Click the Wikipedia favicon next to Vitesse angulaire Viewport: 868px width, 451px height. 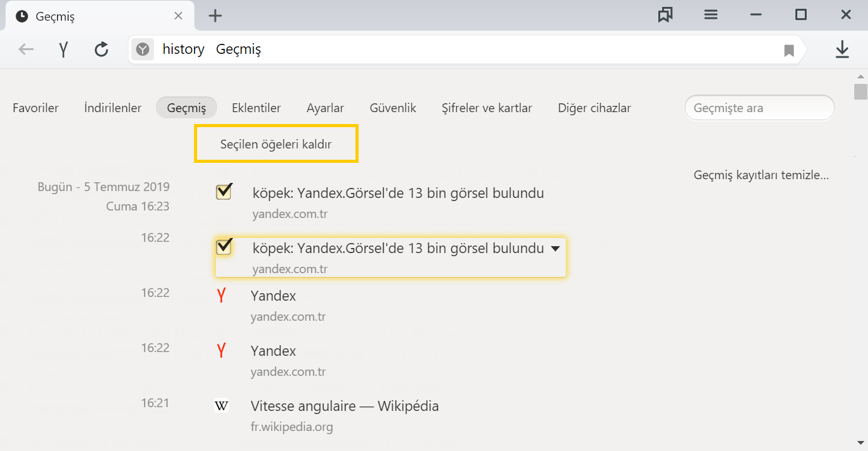(222, 407)
